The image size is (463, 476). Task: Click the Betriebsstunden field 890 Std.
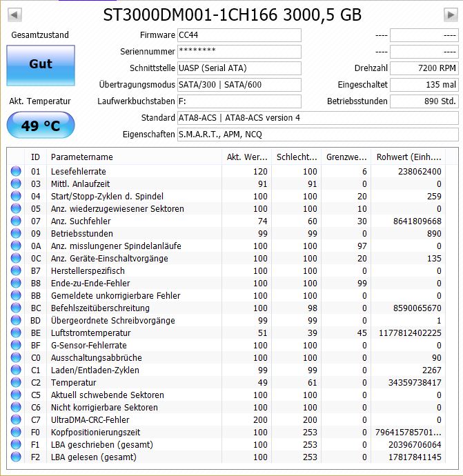[424, 101]
